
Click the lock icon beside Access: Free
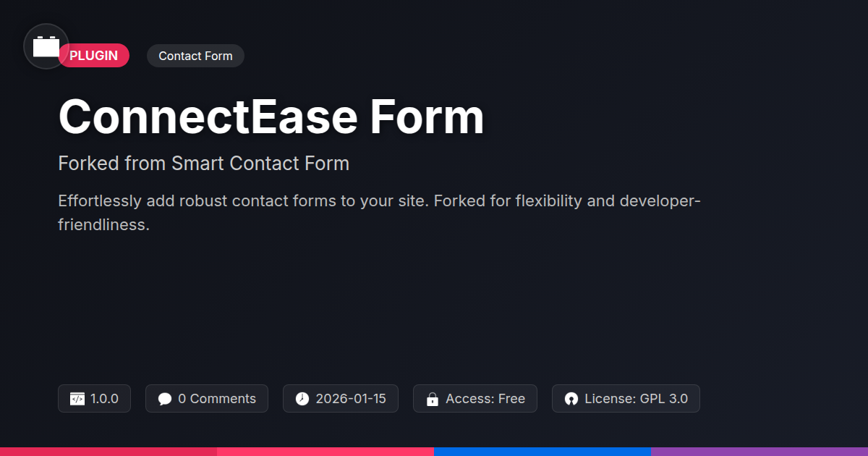point(433,399)
